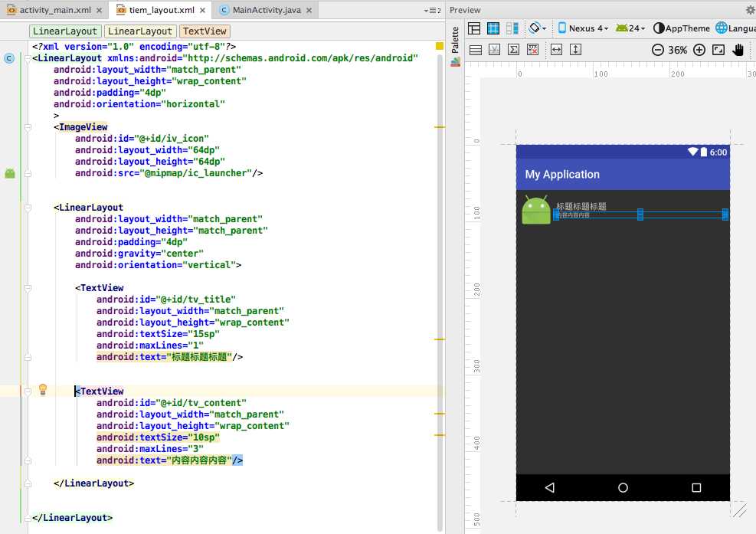Click the TextView breadcrumb
The width and height of the screenshot is (756, 534).
coord(205,31)
